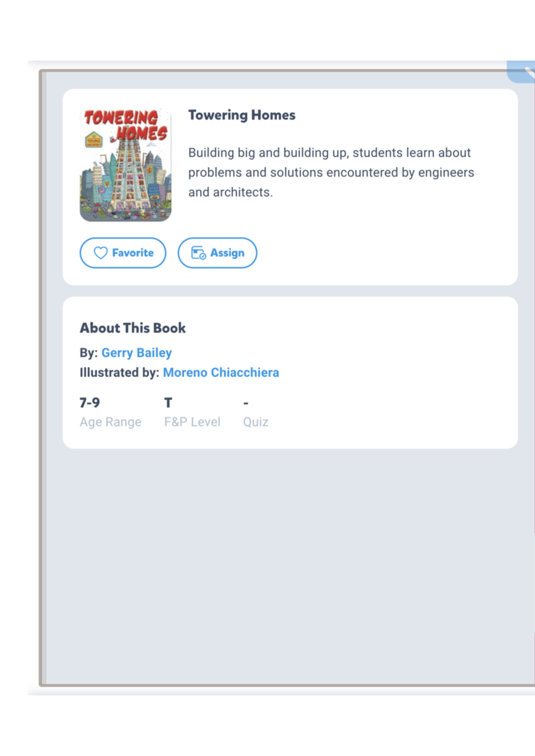Click the book description paragraph
Screen dimensions: 535x756
(331, 172)
